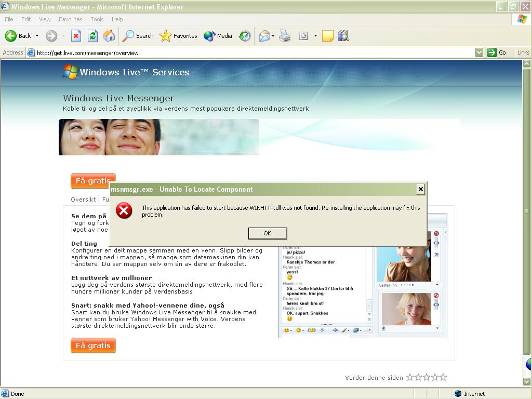532x399 pixels.
Task: Expand the address bar dropdown
Action: (x=479, y=52)
